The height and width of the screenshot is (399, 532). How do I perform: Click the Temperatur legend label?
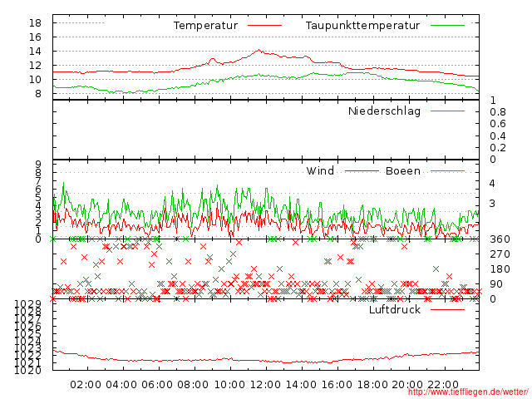coord(205,26)
